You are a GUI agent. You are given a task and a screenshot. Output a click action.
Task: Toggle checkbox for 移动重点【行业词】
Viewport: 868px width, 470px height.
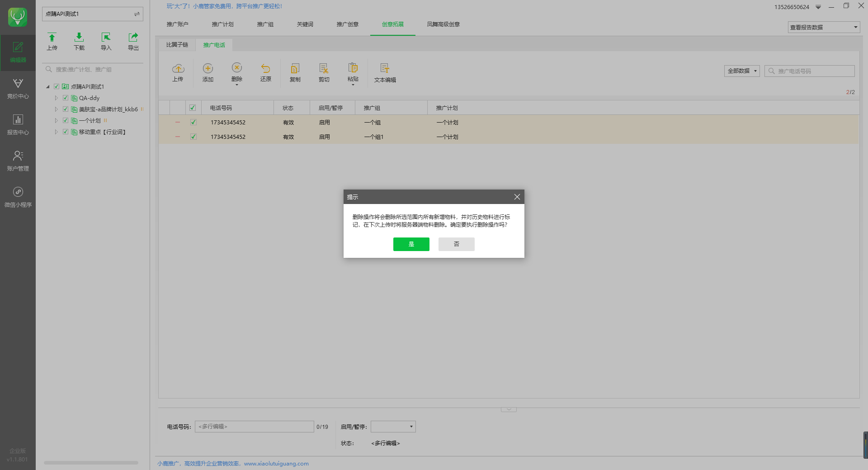pos(66,132)
